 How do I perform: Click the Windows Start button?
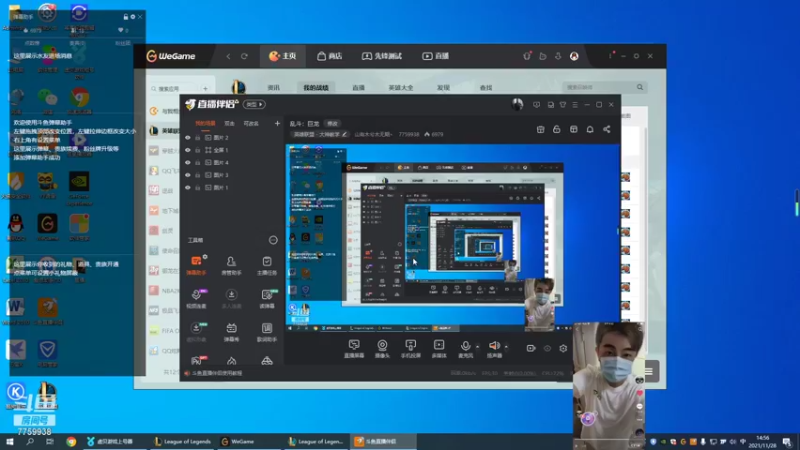(10, 442)
